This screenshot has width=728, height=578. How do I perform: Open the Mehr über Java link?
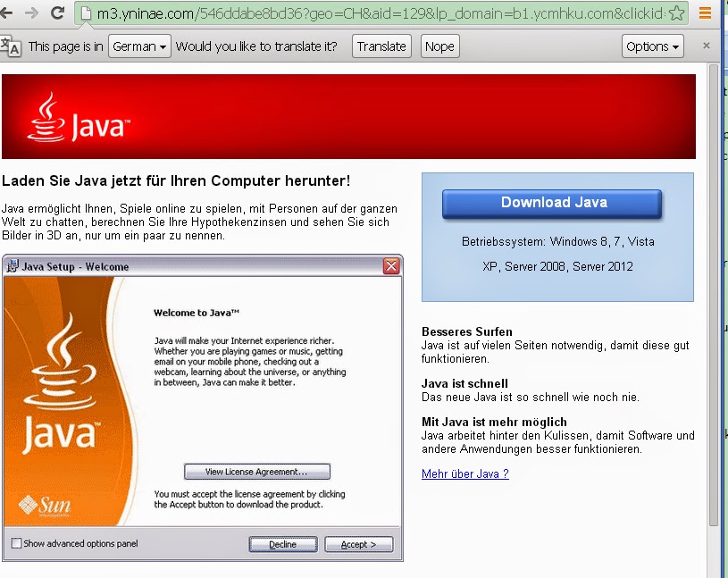pos(465,473)
